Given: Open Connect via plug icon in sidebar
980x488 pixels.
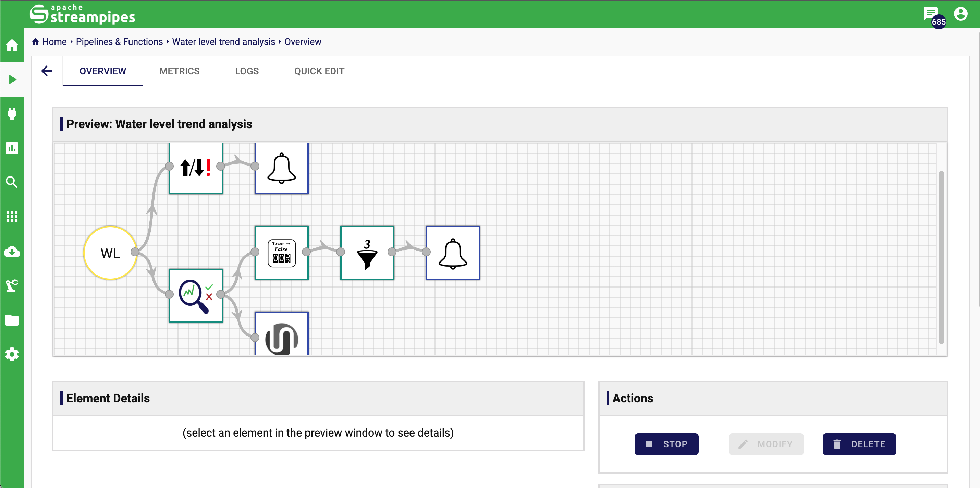Looking at the screenshot, I should [12, 113].
